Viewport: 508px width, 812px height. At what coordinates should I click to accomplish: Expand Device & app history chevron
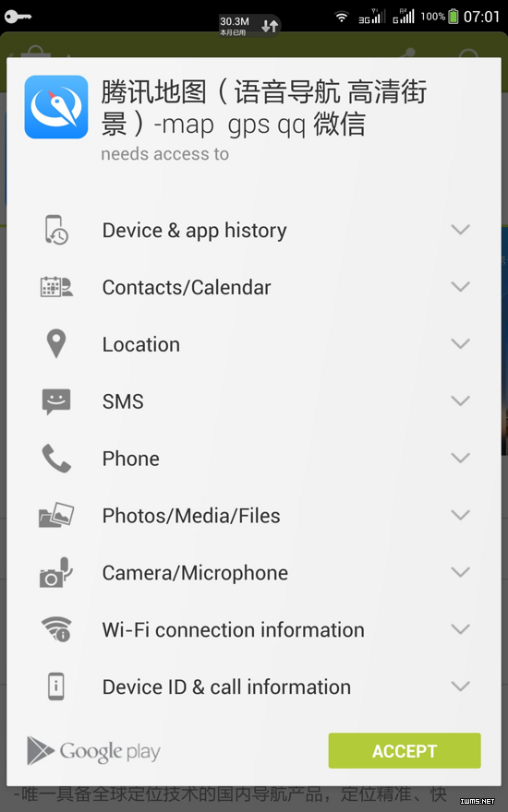click(460, 230)
